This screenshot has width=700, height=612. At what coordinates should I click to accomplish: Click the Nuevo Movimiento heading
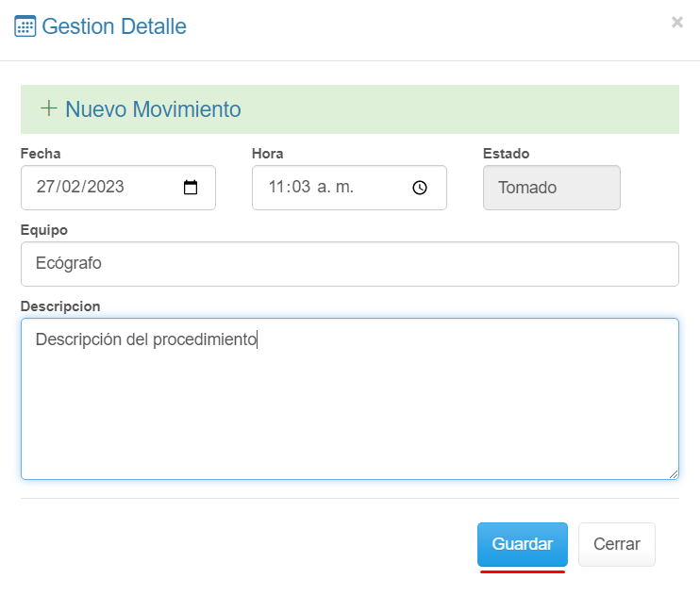pos(153,109)
